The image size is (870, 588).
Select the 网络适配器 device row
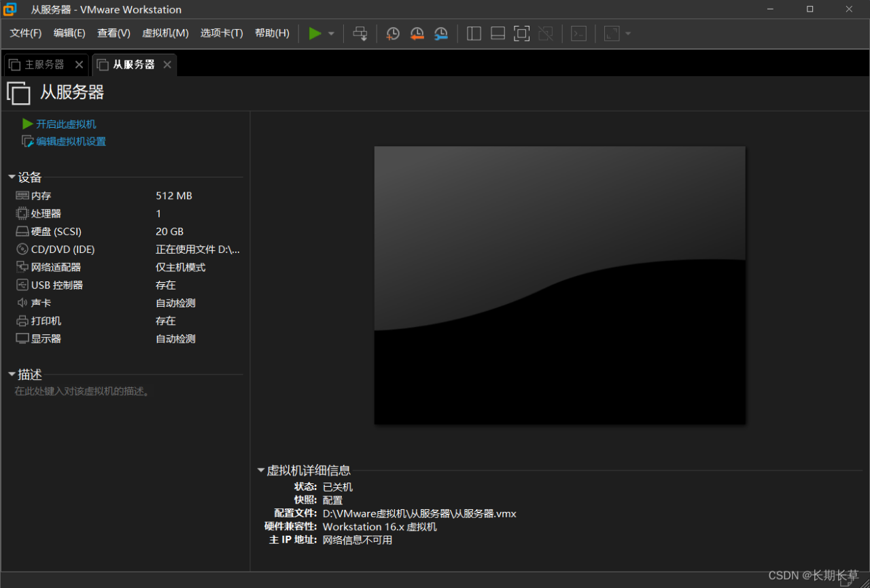point(56,267)
